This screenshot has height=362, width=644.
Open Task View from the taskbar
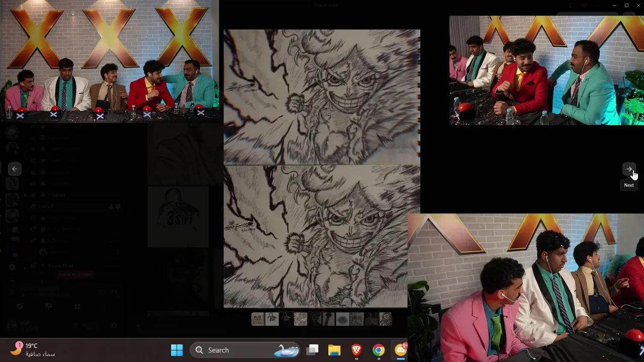click(x=313, y=350)
